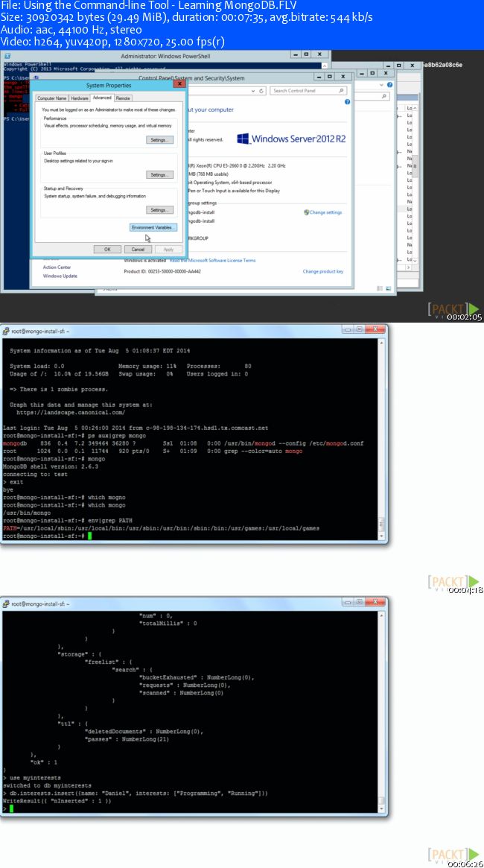Click PuTTY icon in bottom terminal title bar
The image size is (484, 868).
point(5,604)
